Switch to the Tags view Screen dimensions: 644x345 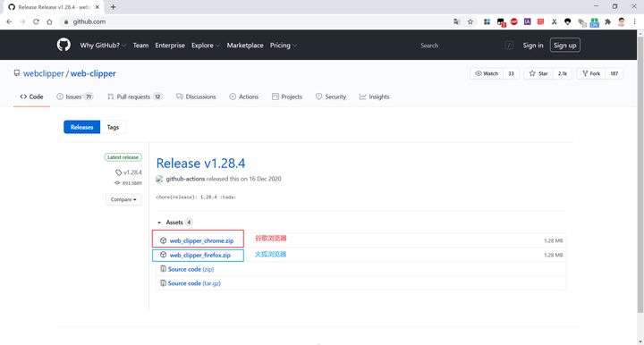[113, 127]
